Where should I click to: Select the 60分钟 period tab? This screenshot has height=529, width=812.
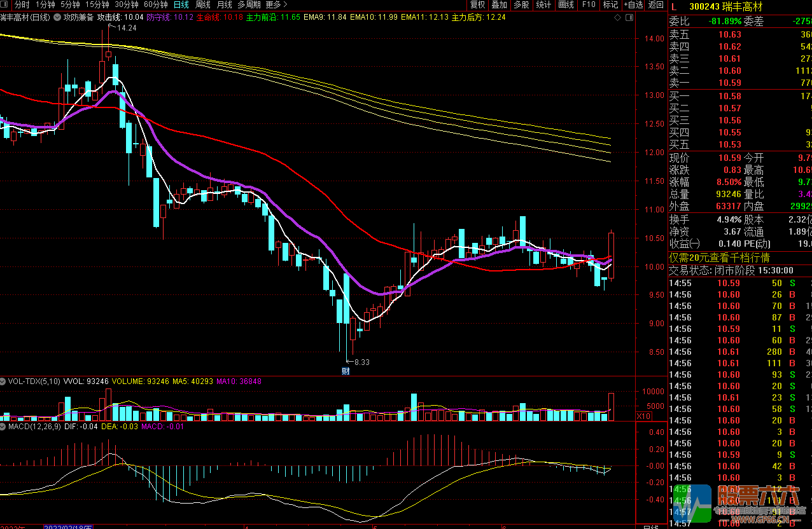(x=156, y=4)
